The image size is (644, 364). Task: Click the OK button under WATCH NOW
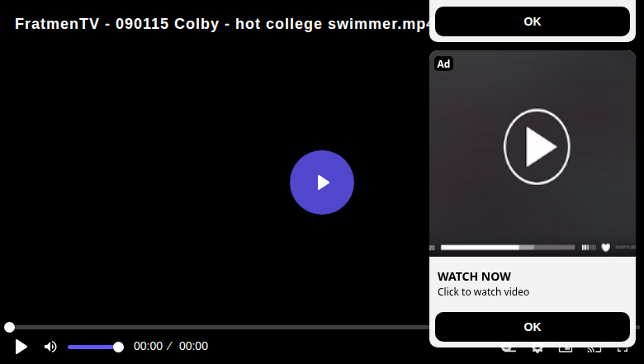coord(533,327)
